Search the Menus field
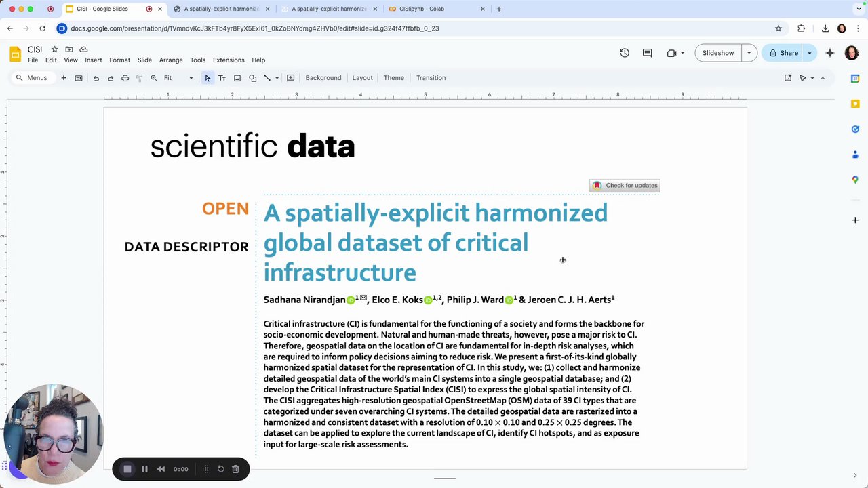868x488 pixels. click(33, 78)
